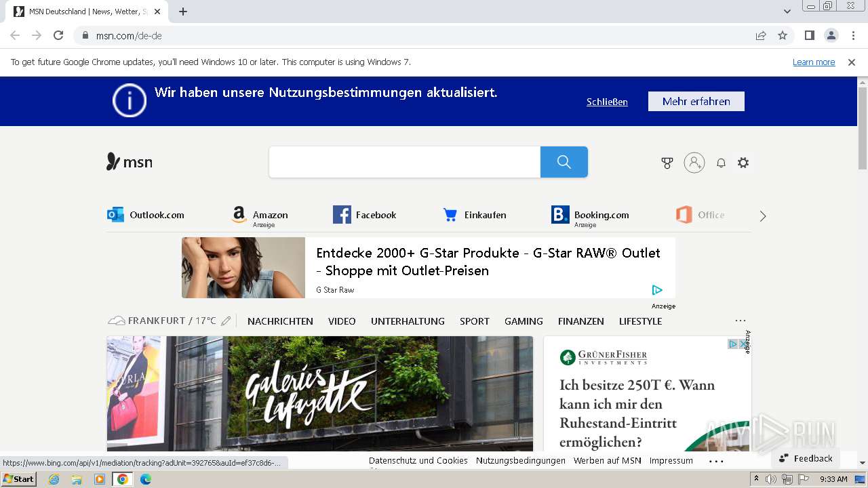The image size is (868, 488).
Task: Open Microsoft Edge from taskbar
Action: click(146, 479)
